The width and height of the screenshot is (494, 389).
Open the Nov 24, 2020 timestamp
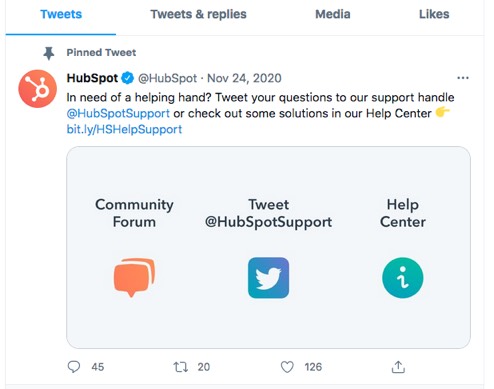(244, 78)
